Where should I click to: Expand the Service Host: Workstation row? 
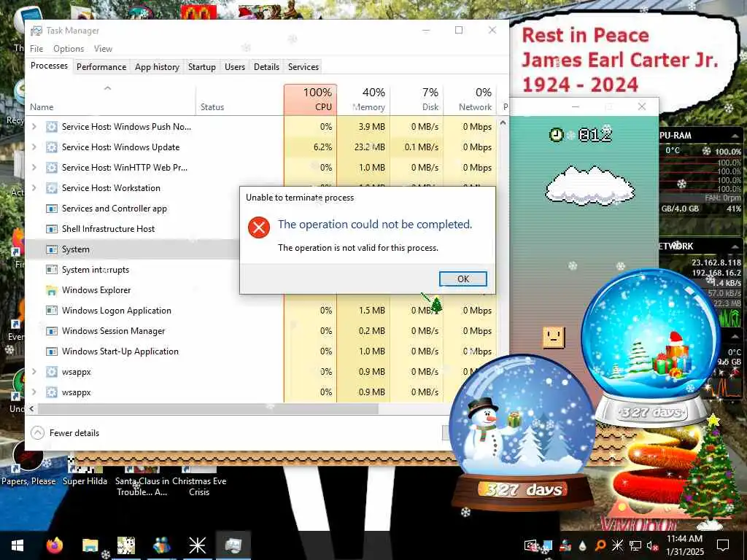click(x=34, y=188)
